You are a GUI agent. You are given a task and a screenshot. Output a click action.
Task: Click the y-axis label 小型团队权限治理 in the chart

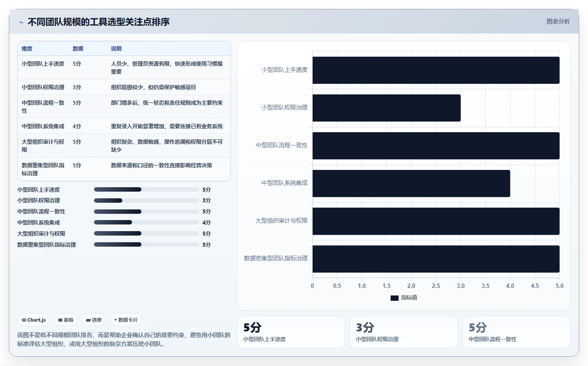click(x=284, y=108)
